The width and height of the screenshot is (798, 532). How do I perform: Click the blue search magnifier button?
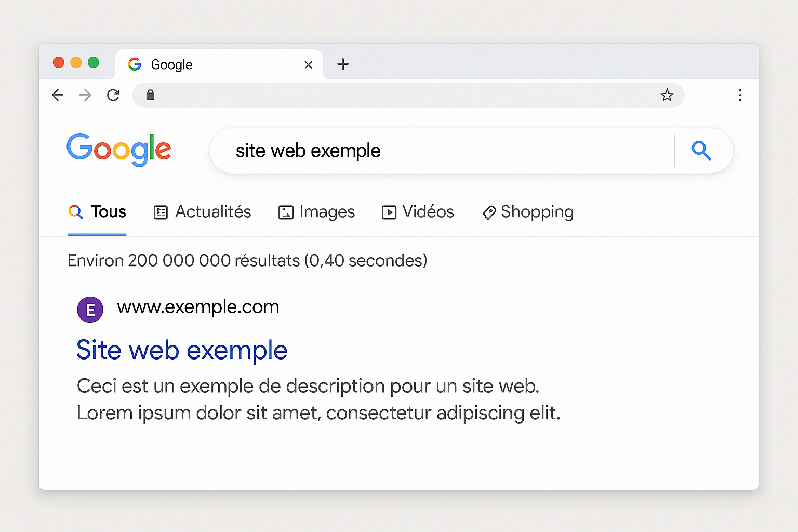coord(701,151)
